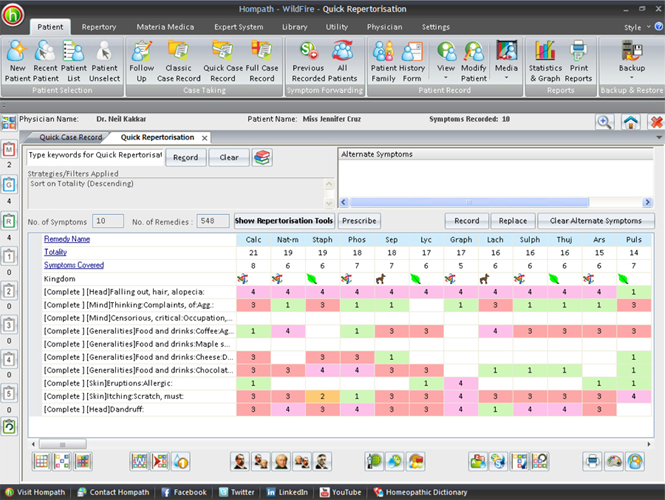Open the History Form

click(412, 61)
